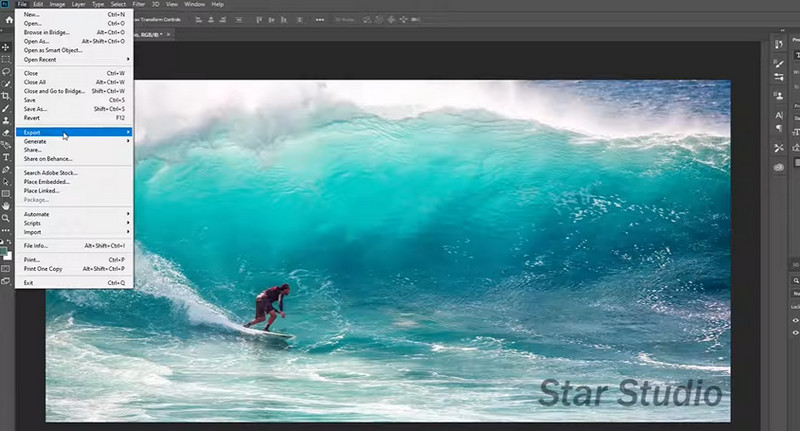This screenshot has width=800, height=431.
Task: Select the Move tool
Action: 6,47
